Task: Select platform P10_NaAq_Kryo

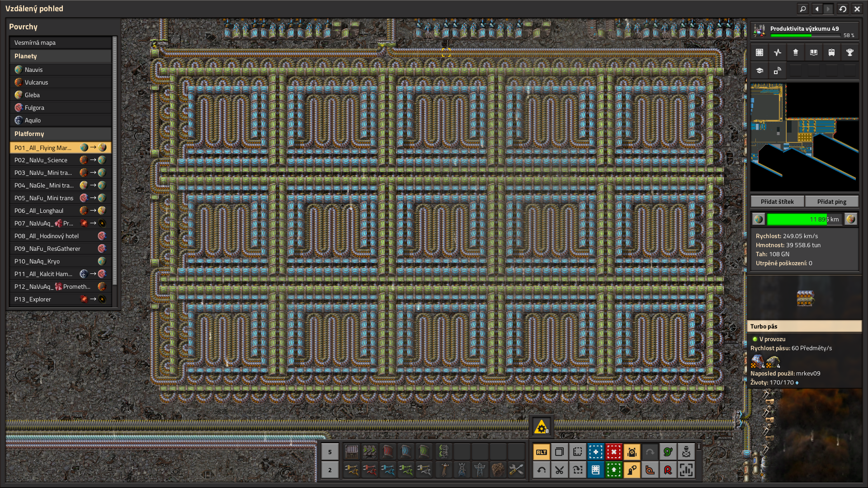Action: click(x=61, y=261)
